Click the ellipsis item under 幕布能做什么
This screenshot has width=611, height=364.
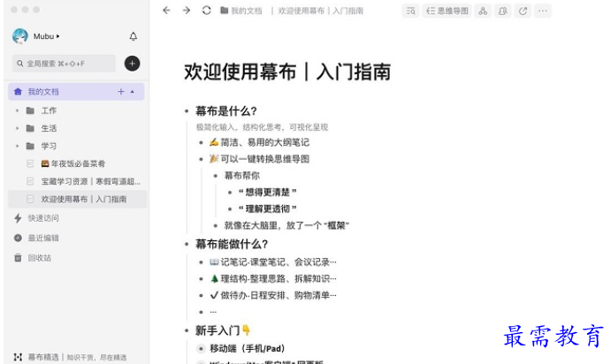point(213,312)
